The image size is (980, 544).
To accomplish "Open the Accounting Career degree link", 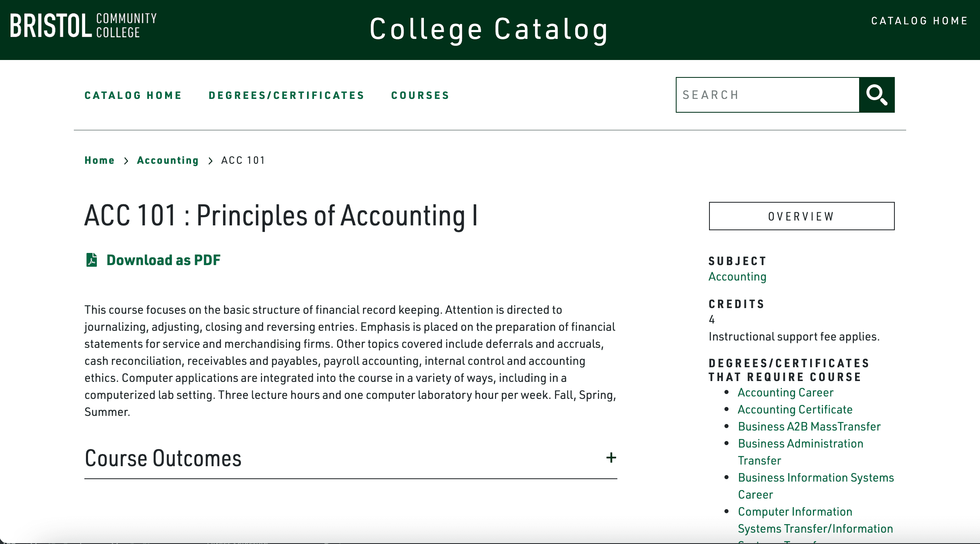I will pyautogui.click(x=785, y=392).
